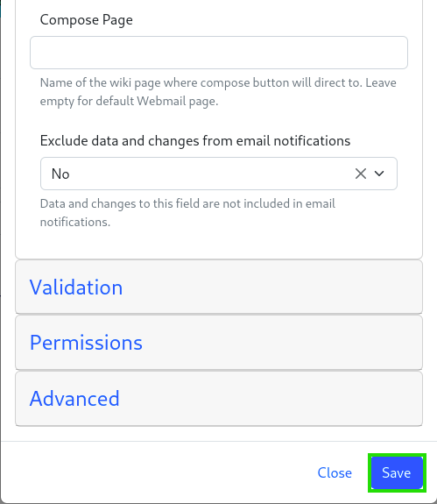Viewport: 437px width, 504px height.
Task: Click blank area right of the Advanced heading
Action: 270,399
